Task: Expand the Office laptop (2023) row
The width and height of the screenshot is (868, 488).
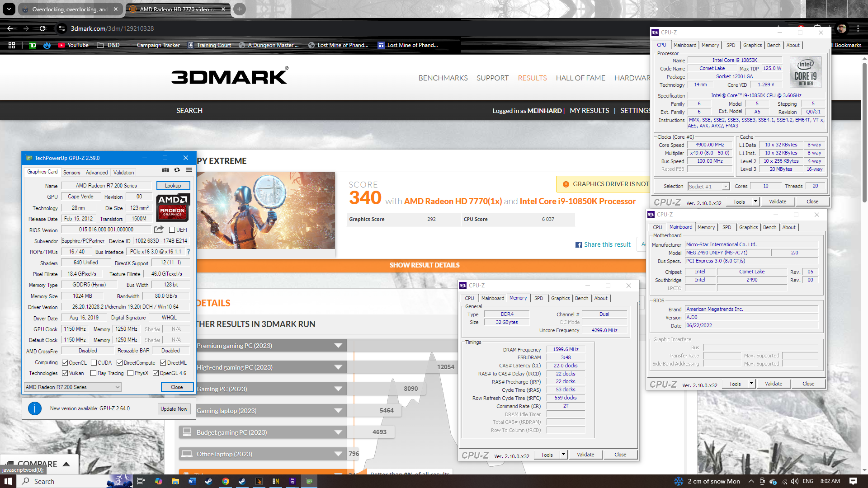Action: point(338,454)
